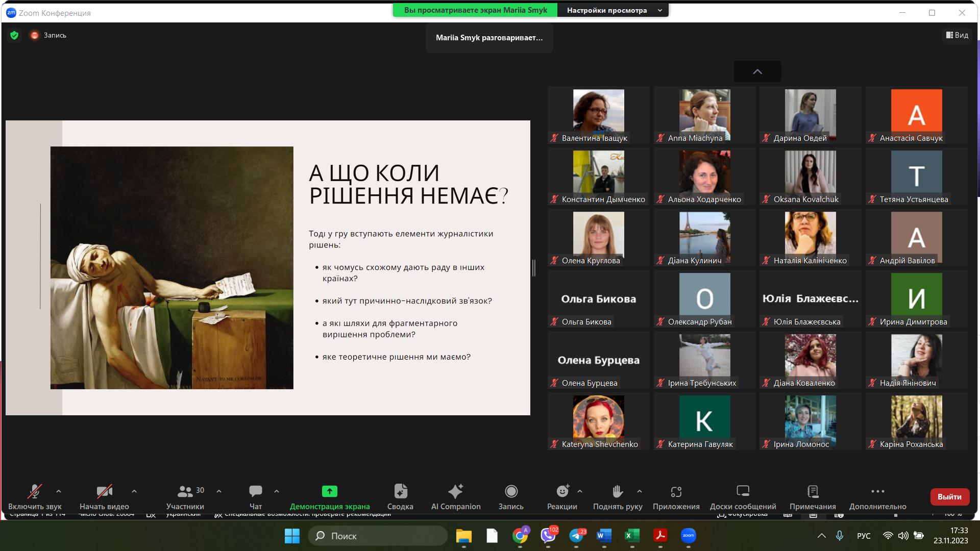Open Message boards (Доски сообщений)
Screen dimensions: 980x551
[743, 491]
